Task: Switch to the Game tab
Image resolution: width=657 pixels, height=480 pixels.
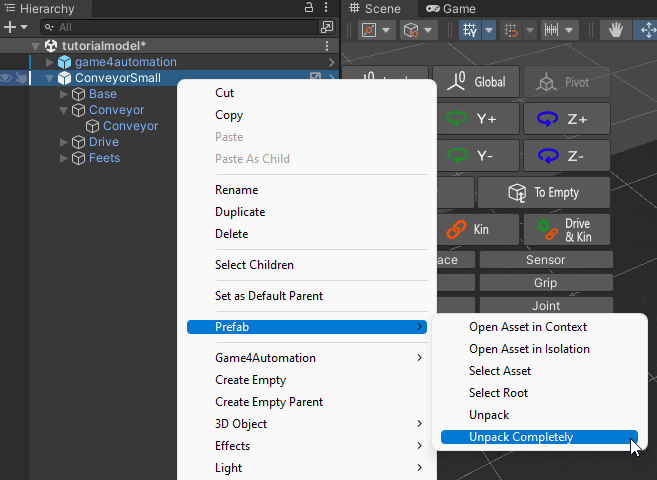Action: click(x=451, y=8)
